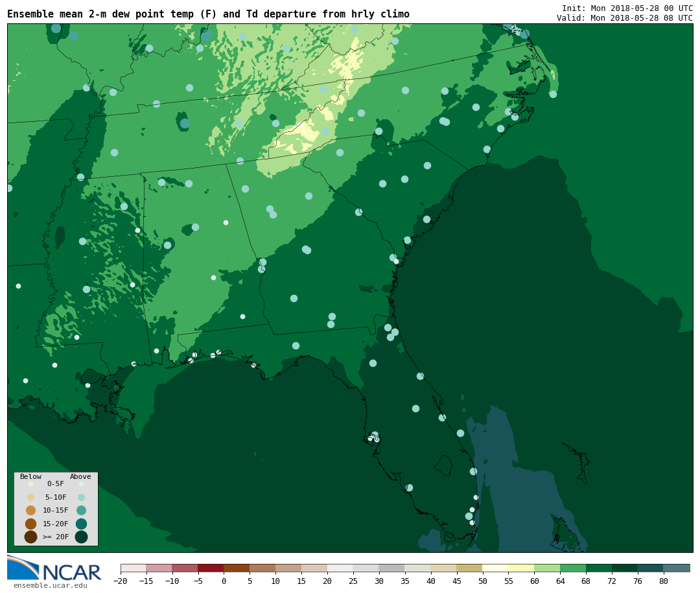Click the Valid timestamp text
The width and height of the screenshot is (700, 593).
click(x=625, y=18)
